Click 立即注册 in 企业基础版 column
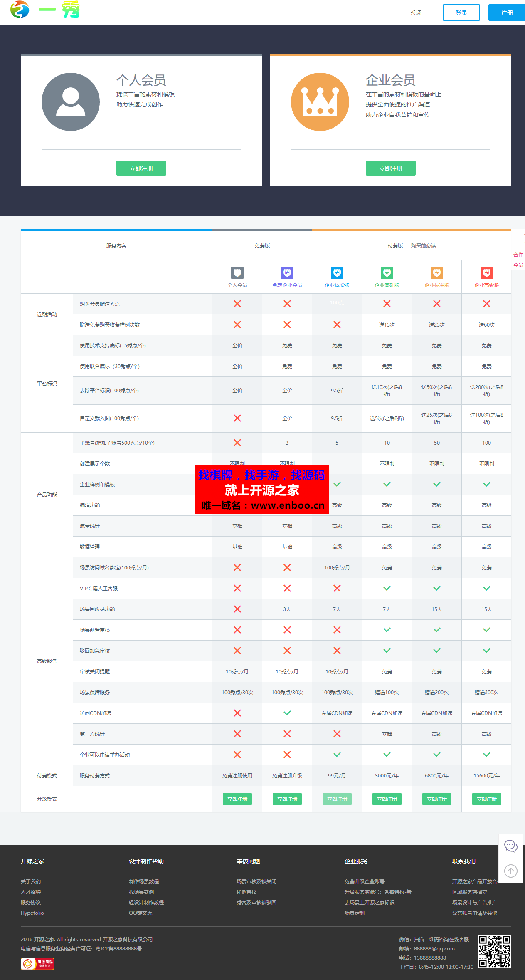Viewport: 525px width, 980px height. [x=387, y=799]
